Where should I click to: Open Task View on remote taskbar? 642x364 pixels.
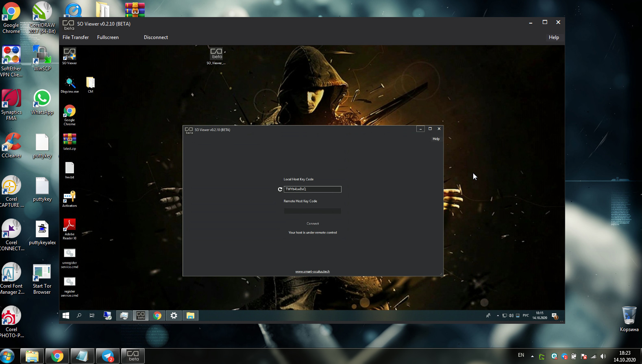click(92, 316)
